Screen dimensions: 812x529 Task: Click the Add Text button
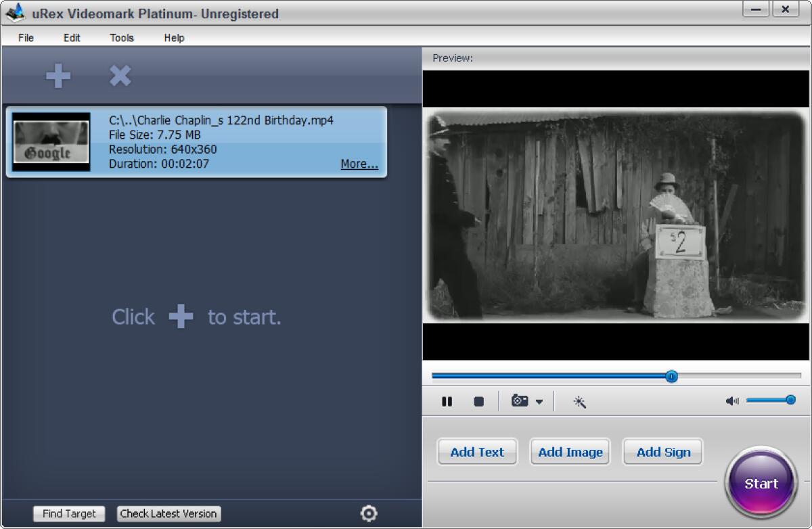(477, 452)
